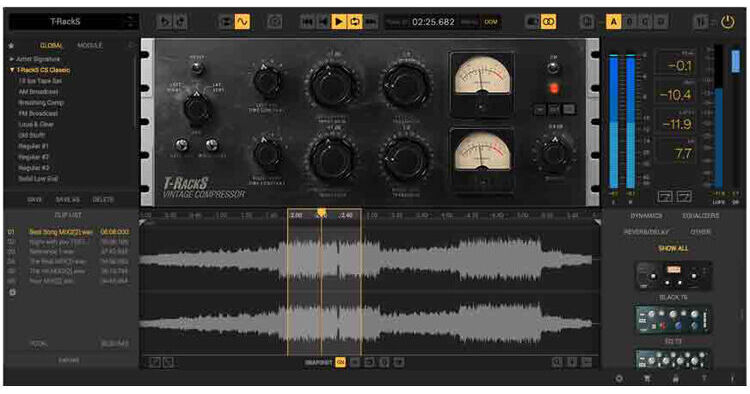Flip the toggle switch atop compressor left side
The height and width of the screenshot is (394, 750).
[x=197, y=69]
